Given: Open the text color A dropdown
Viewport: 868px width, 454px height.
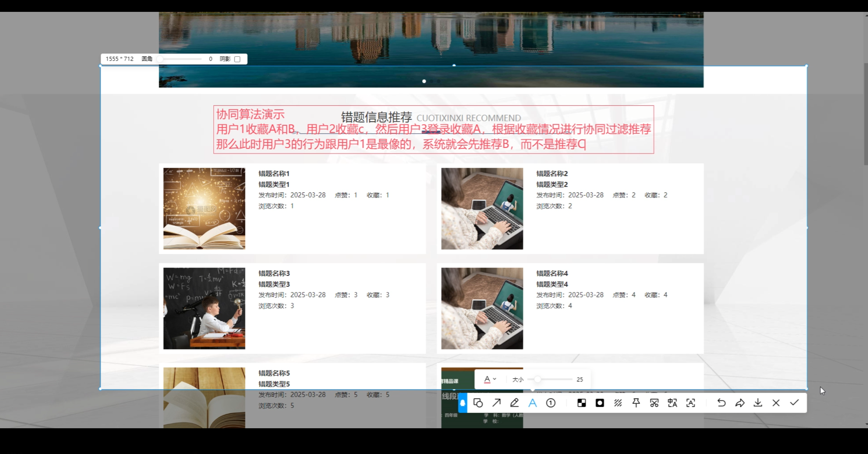Looking at the screenshot, I should [490, 379].
